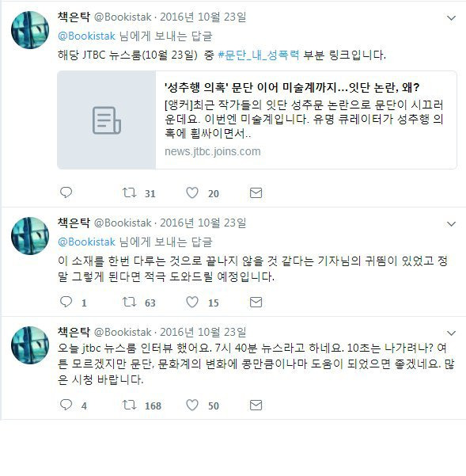Send the interview tweet via direct message
Image resolution: width=466 pixels, height=476 pixels.
click(x=256, y=405)
